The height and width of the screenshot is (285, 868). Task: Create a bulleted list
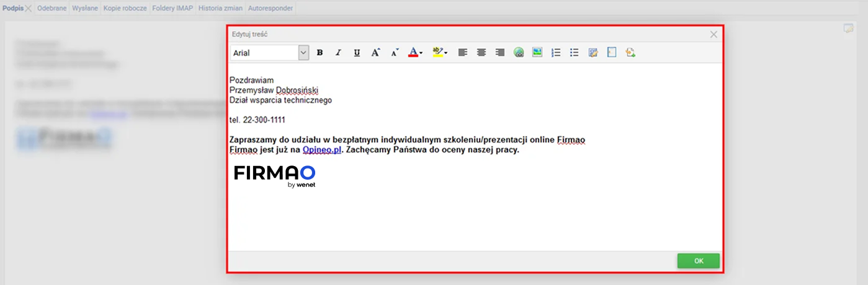575,53
